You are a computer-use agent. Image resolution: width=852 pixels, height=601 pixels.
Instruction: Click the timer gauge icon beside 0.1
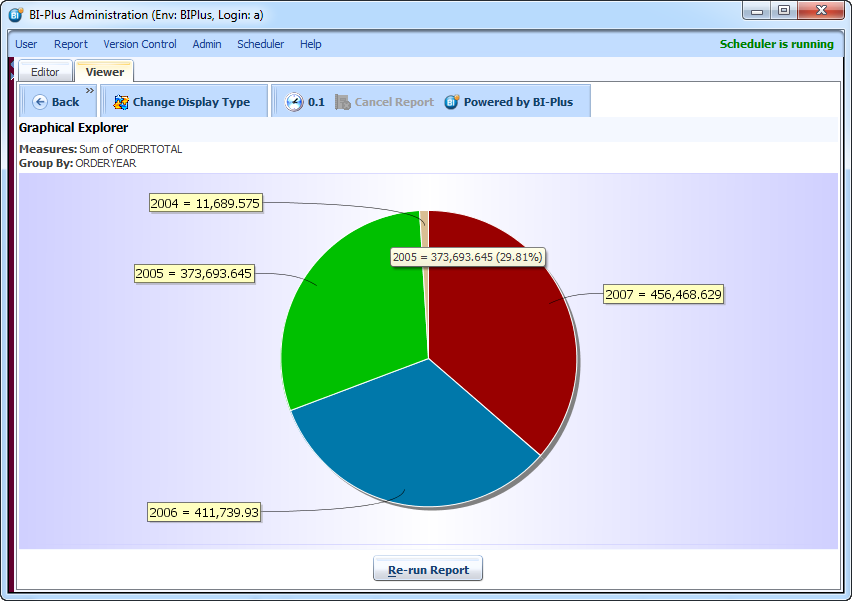[x=293, y=102]
